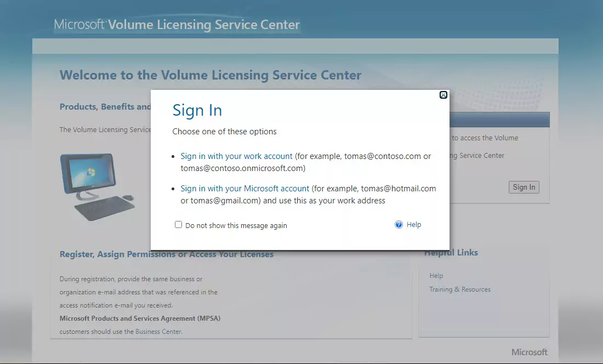Viewport: 603px width, 364px height.
Task: Click 'Register, Assign Permissions or Access Your Licenses' heading
Action: pyautogui.click(x=167, y=254)
